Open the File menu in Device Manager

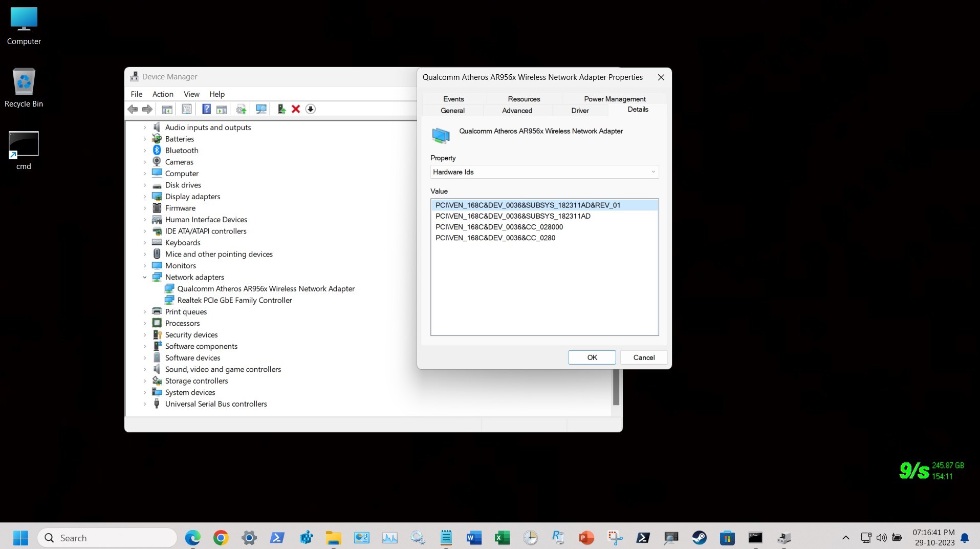coord(137,94)
